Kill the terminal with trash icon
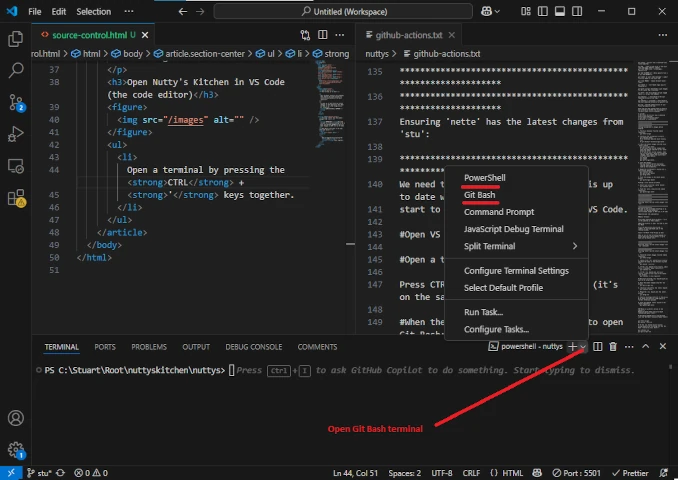 pyautogui.click(x=613, y=346)
